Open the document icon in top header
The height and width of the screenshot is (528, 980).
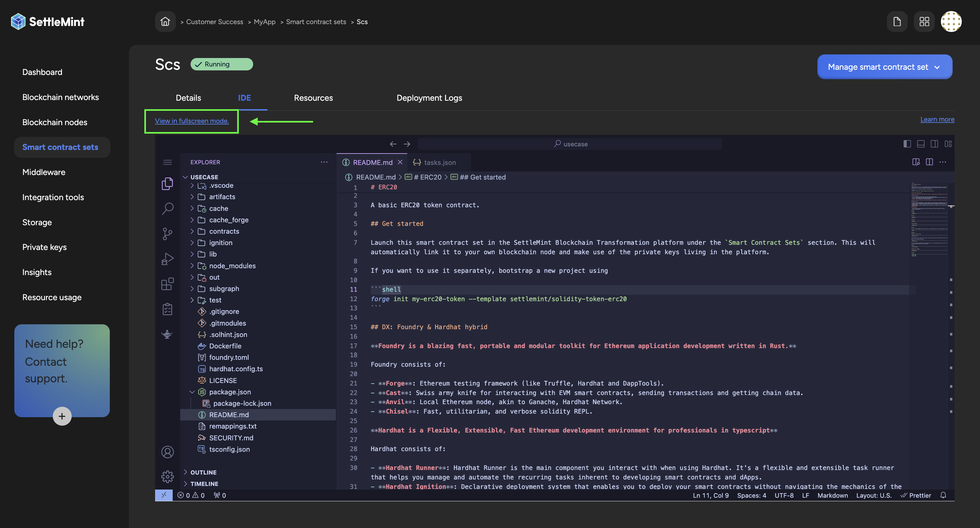(x=897, y=22)
